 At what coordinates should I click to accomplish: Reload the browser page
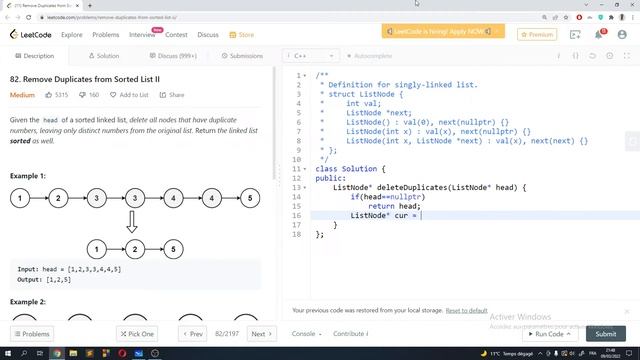[29, 18]
